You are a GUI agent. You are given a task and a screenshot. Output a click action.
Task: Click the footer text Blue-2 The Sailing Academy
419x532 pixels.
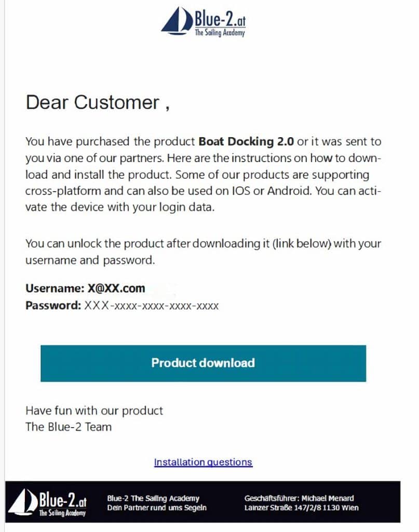[153, 498]
